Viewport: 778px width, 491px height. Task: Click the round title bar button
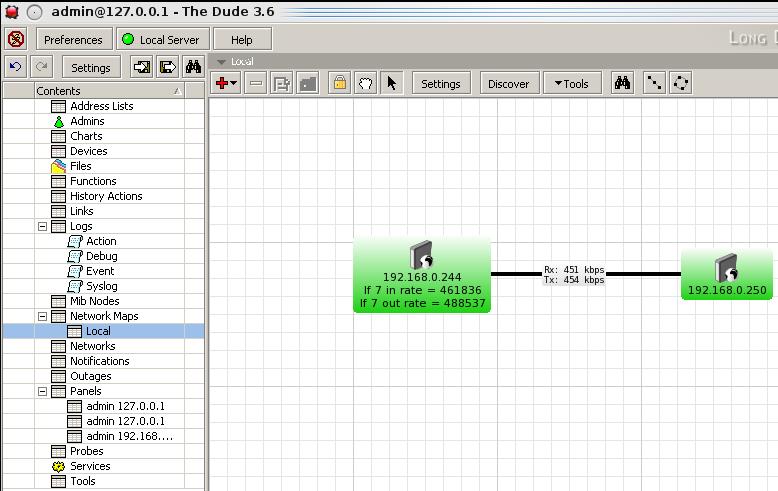(x=34, y=12)
